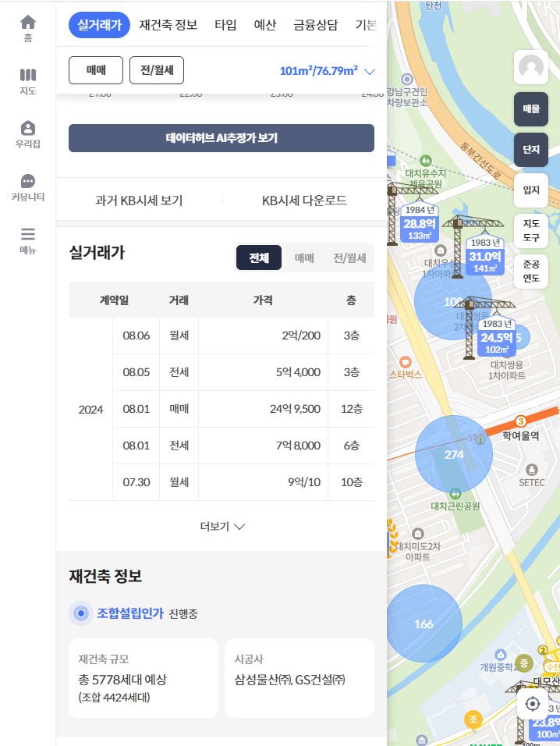Click the 학여울역 station marker

click(520, 429)
